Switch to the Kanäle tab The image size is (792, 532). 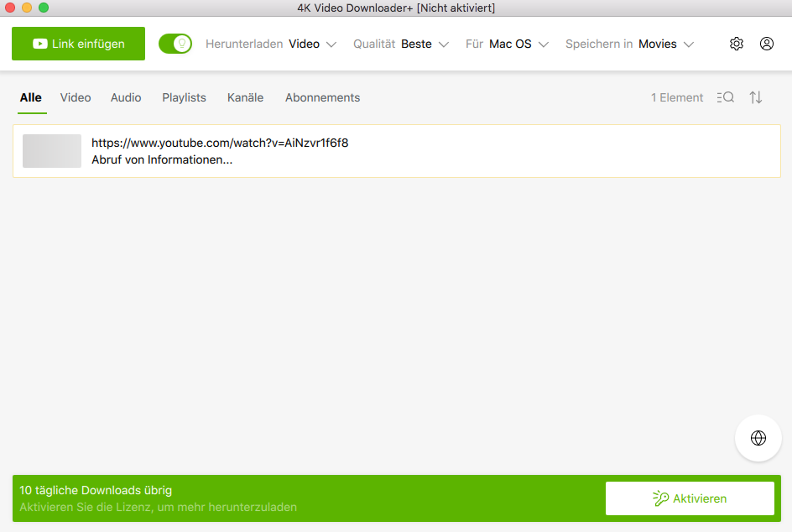click(x=245, y=97)
